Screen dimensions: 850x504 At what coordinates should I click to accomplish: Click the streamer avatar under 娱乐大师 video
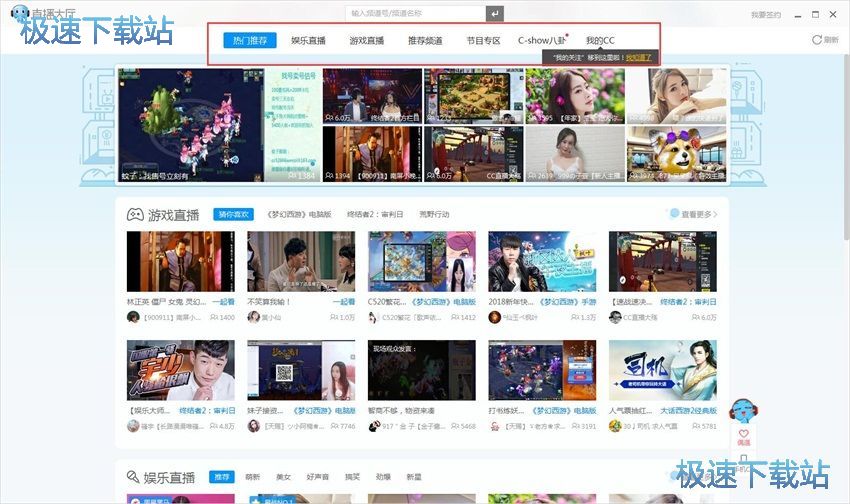(133, 426)
